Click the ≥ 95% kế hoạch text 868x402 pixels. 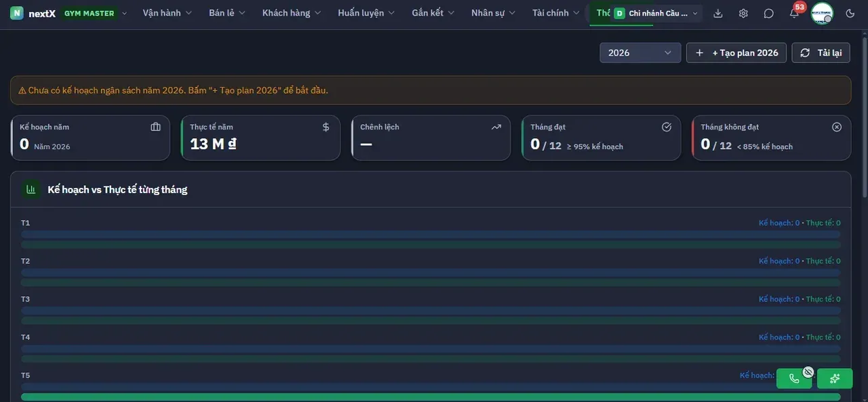point(595,146)
